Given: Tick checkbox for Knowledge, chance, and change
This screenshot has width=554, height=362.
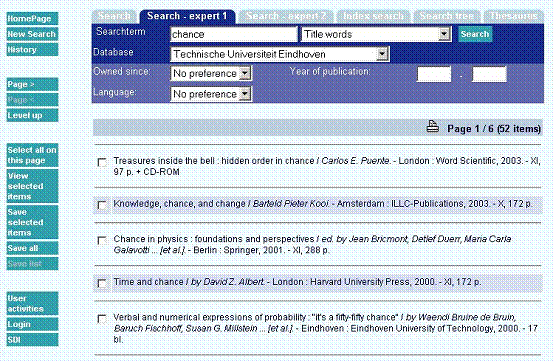Looking at the screenshot, I should click(x=102, y=205).
